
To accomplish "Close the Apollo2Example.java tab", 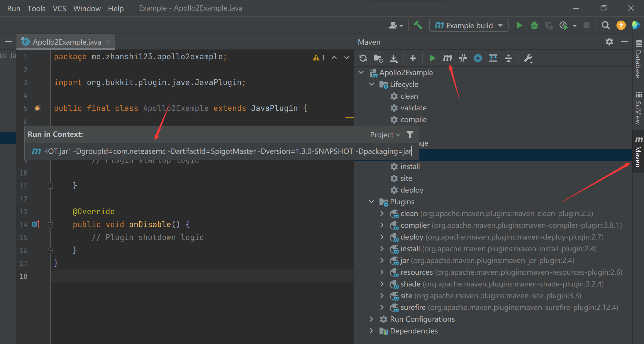I will [108, 42].
